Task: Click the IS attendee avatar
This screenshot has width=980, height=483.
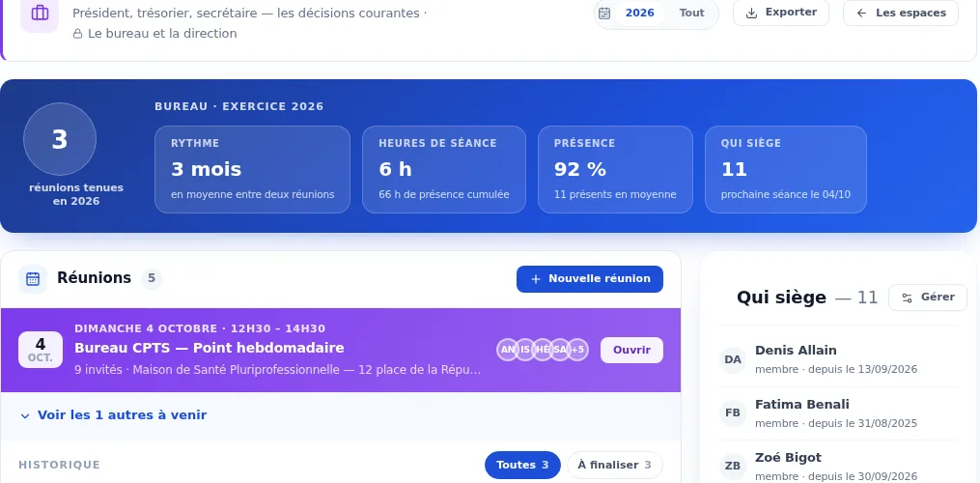Action: 525,350
